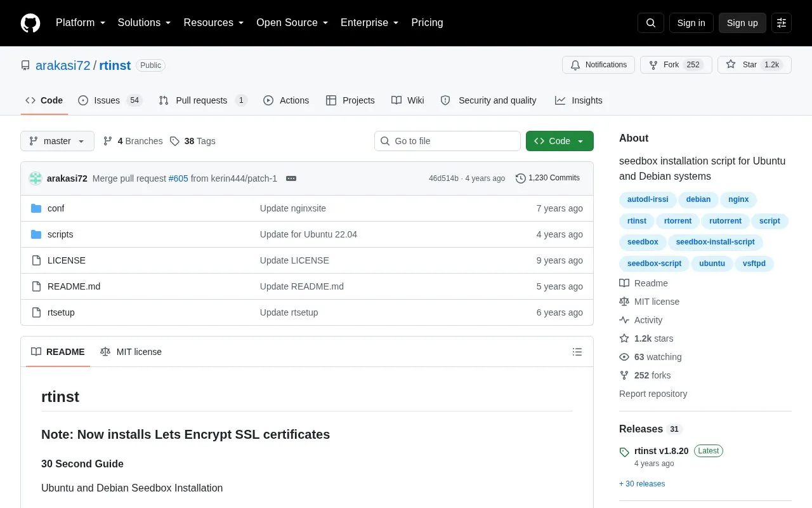Open the search magnifier icon
The height and width of the screenshot is (508, 812).
(x=651, y=23)
